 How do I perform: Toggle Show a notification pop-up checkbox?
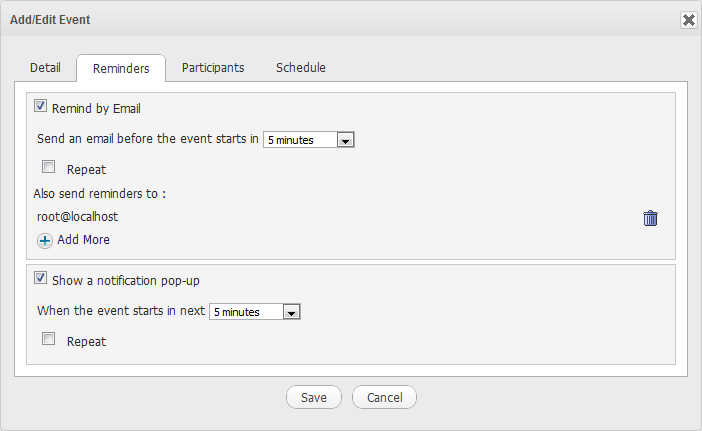coord(41,278)
